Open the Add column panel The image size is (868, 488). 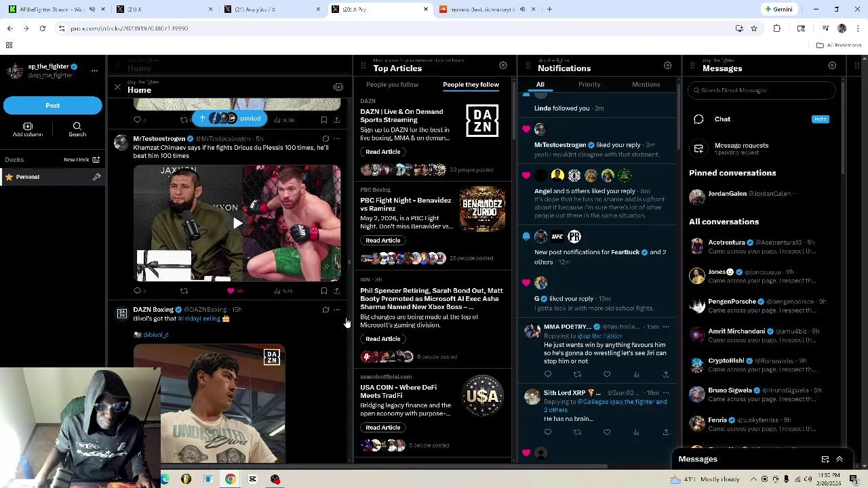(28, 129)
